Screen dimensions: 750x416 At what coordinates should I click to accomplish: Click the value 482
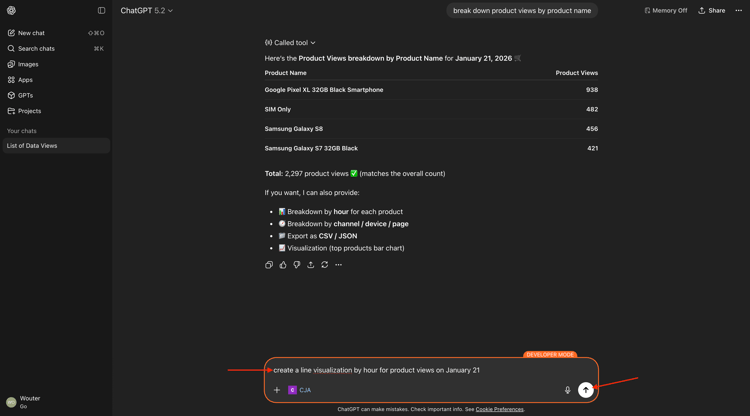pyautogui.click(x=592, y=109)
